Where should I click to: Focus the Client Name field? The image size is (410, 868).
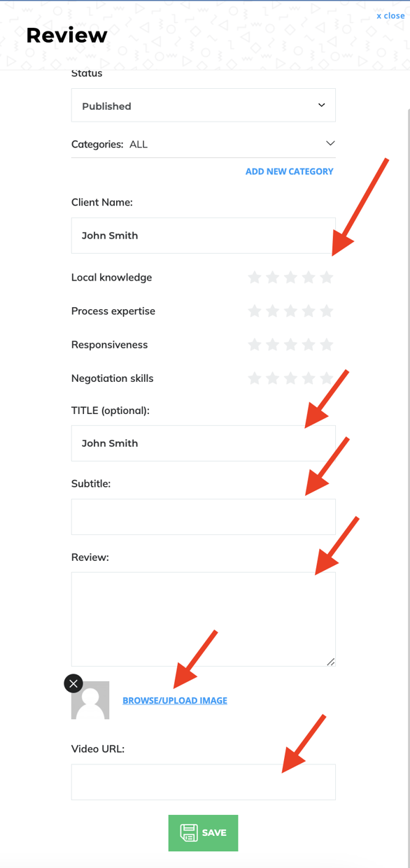pos(204,236)
